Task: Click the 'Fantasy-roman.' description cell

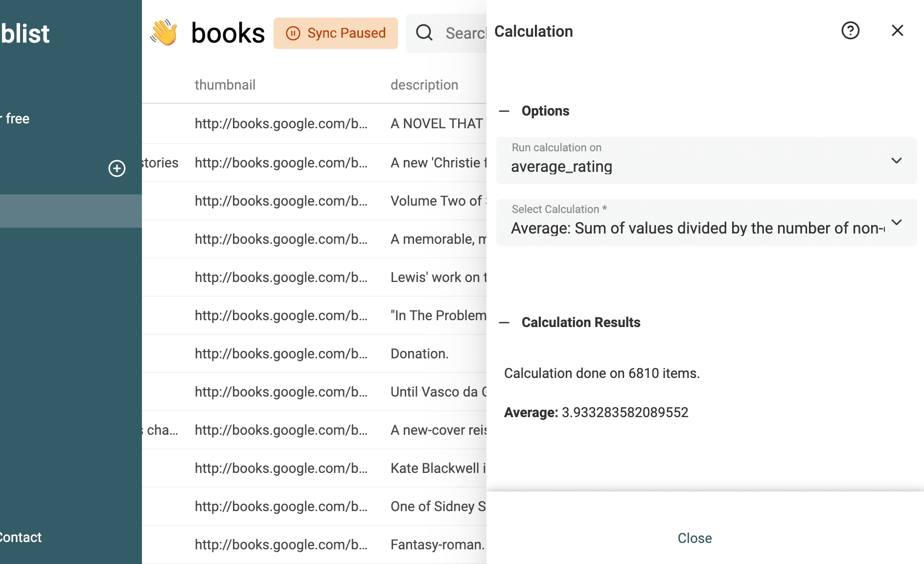Action: pos(437,544)
